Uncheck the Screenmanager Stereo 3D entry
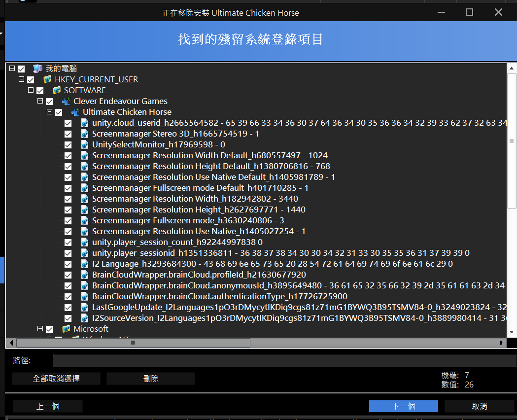The image size is (517, 420). point(68,134)
